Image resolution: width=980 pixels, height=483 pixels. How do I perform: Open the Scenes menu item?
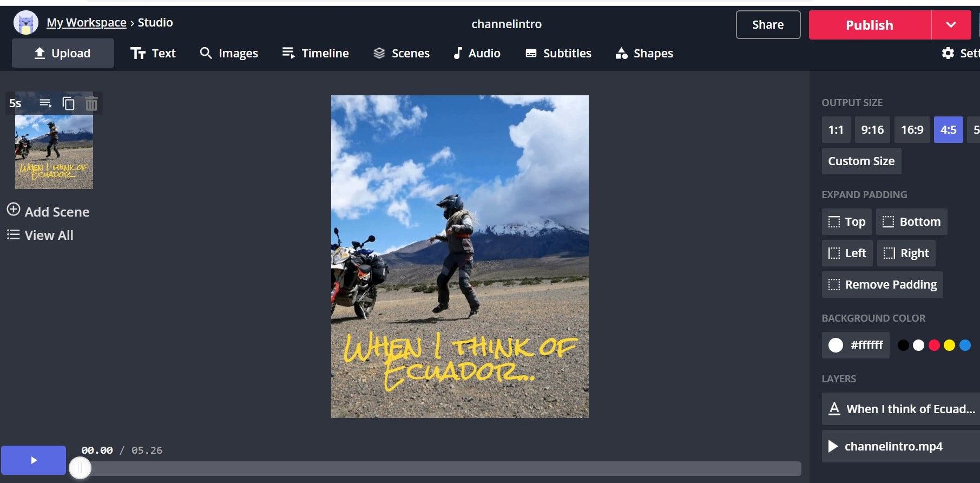(x=402, y=53)
